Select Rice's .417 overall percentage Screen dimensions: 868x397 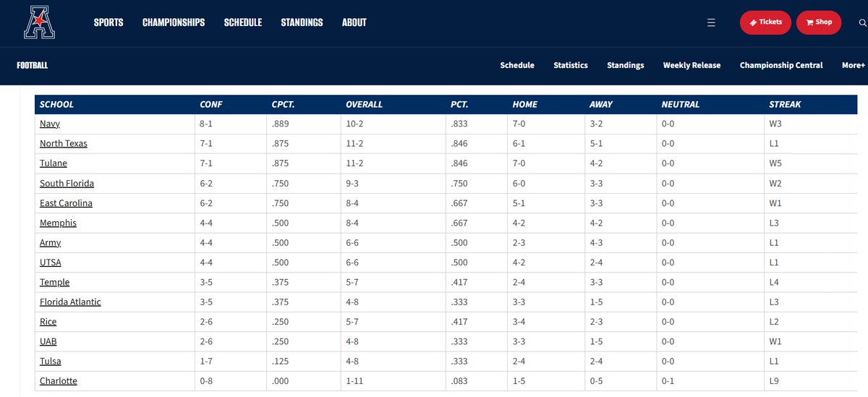click(x=459, y=322)
